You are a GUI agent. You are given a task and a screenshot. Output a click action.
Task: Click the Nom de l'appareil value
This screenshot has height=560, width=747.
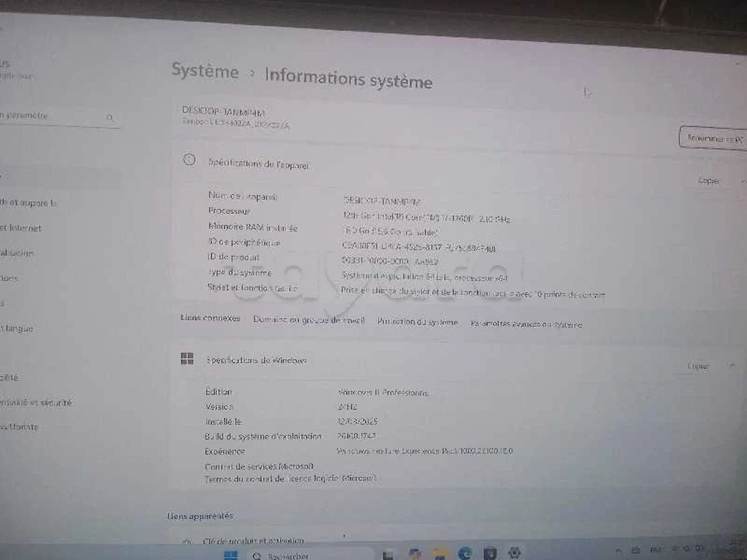[382, 201]
